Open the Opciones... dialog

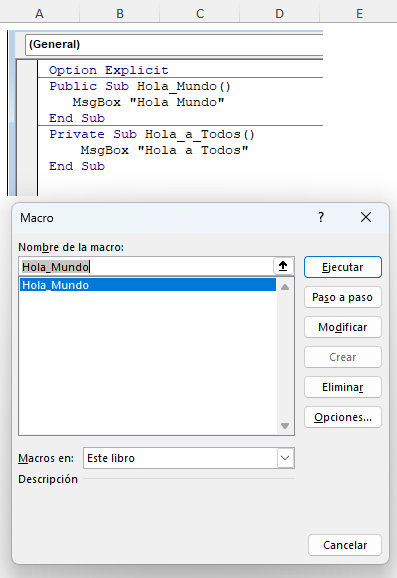pos(342,417)
